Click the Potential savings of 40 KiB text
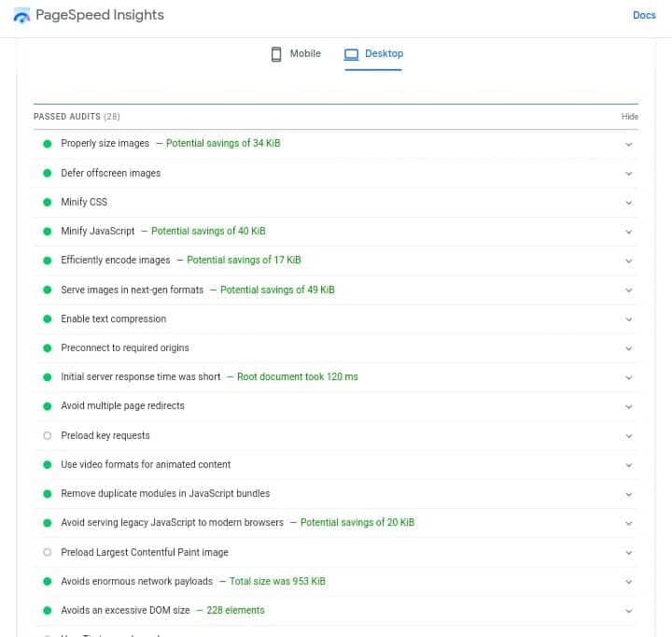 (x=208, y=232)
